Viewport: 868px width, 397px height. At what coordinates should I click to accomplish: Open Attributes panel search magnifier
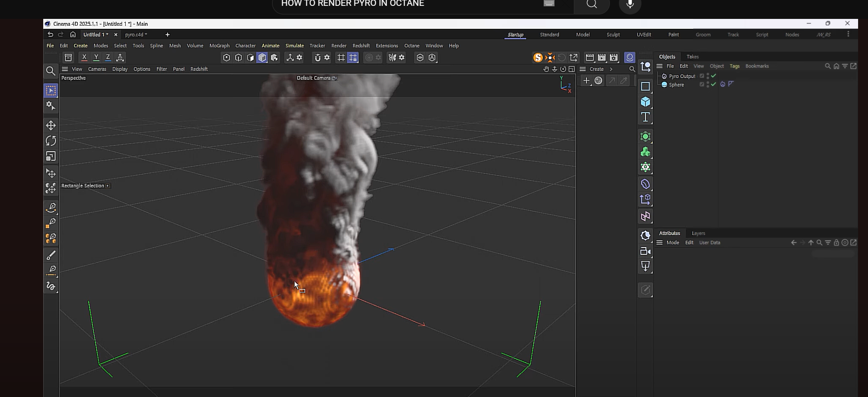click(819, 243)
